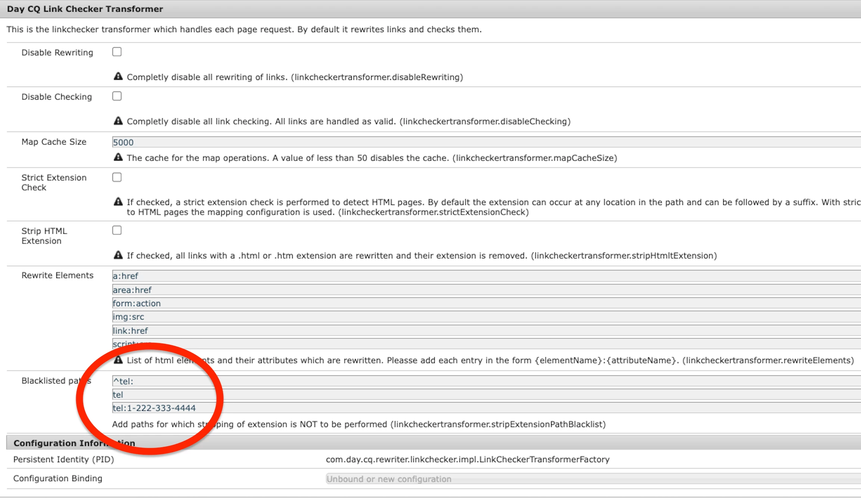Select the link:href rewrite element field
Viewport: 861px width, 504px height.
485,330
